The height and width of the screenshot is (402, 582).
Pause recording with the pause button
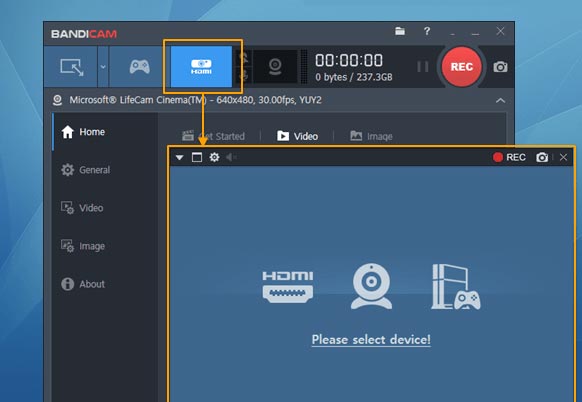(423, 67)
